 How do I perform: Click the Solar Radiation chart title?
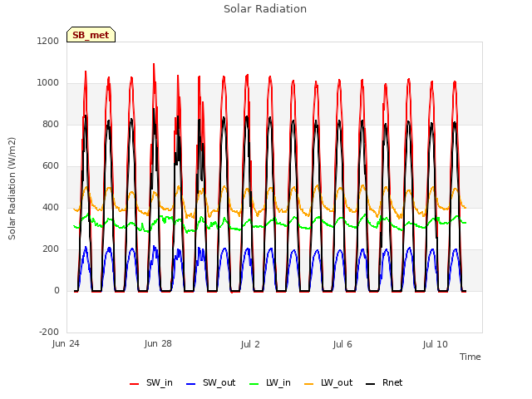point(265,9)
